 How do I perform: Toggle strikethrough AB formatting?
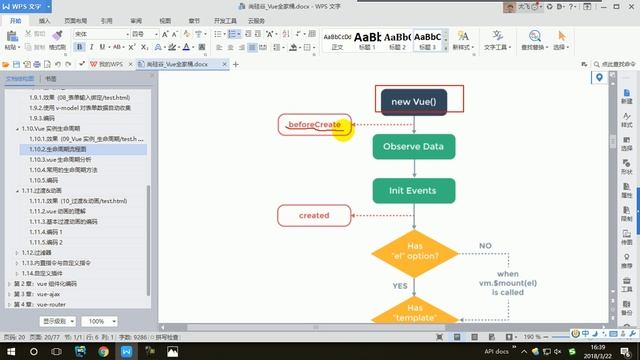[117, 47]
